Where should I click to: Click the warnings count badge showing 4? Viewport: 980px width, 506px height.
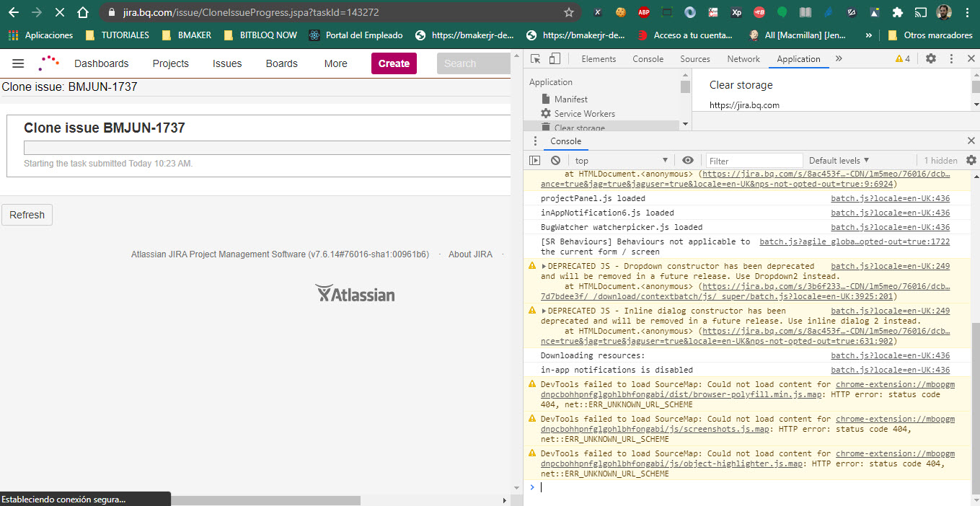pos(902,59)
